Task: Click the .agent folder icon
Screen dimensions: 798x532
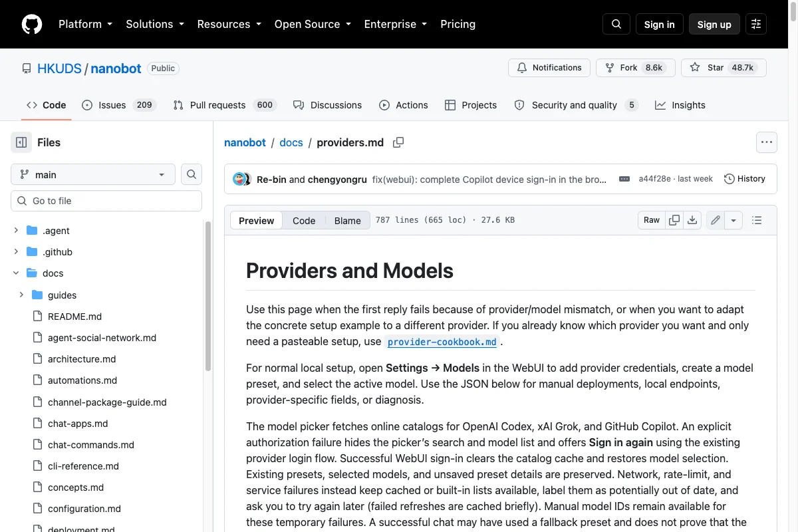Action: (x=32, y=231)
